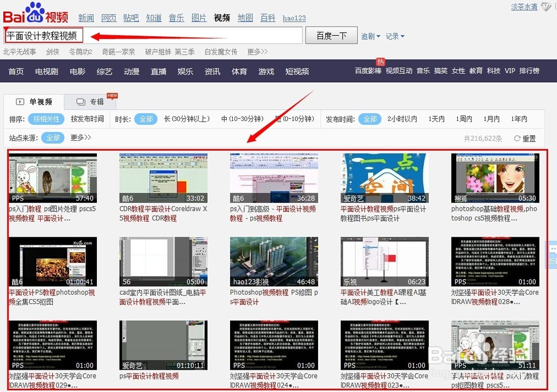Screen dimensions: 557x392
Task: Click the hao123 link
Action: pyautogui.click(x=294, y=18)
